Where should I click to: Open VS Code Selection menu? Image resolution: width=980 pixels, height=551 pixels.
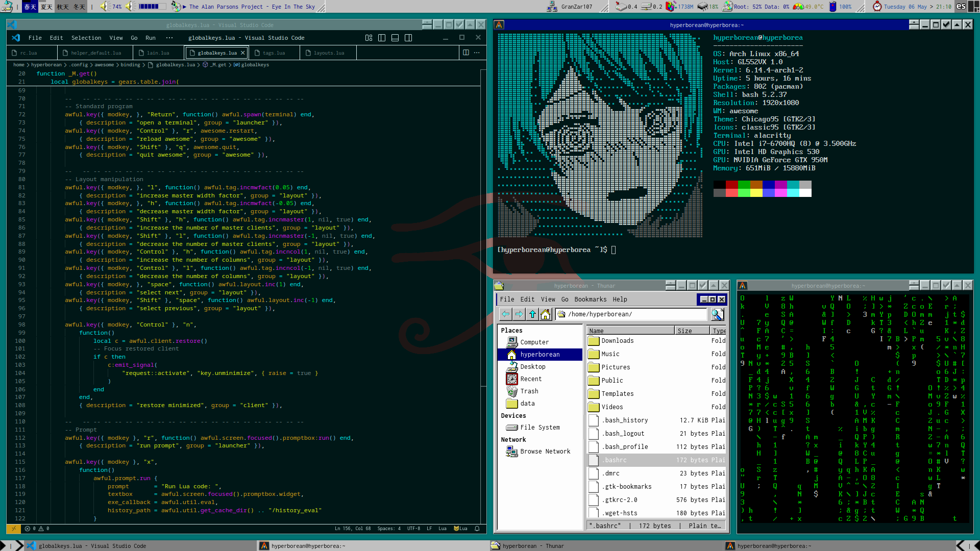point(86,38)
